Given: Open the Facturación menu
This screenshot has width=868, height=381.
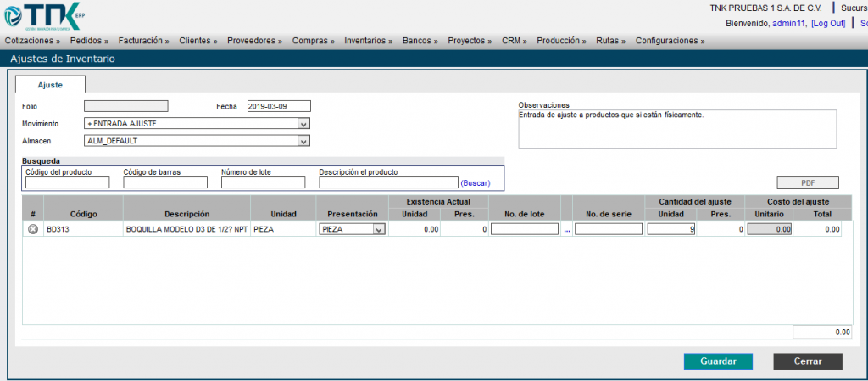Looking at the screenshot, I should [x=143, y=41].
